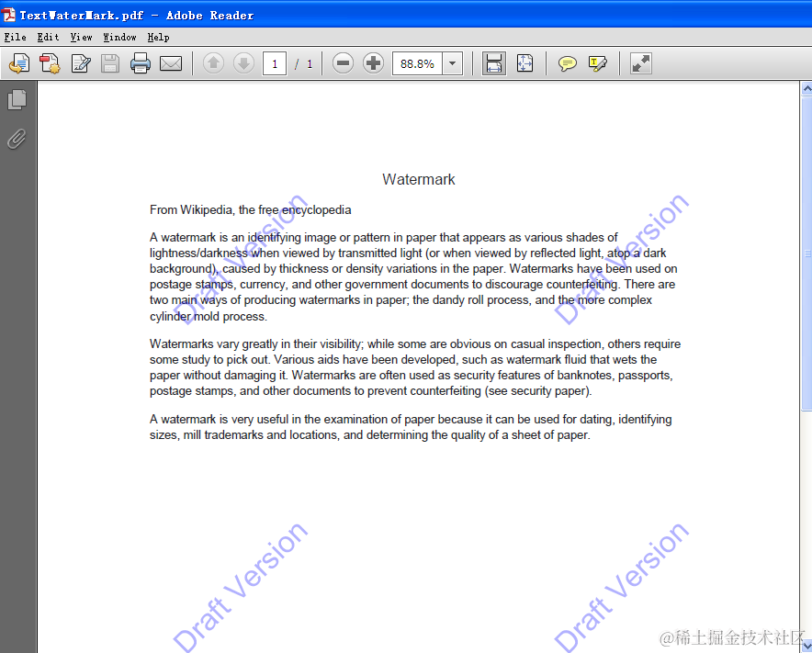The width and height of the screenshot is (812, 653).
Task: Zoom out with minus button
Action: coord(343,63)
